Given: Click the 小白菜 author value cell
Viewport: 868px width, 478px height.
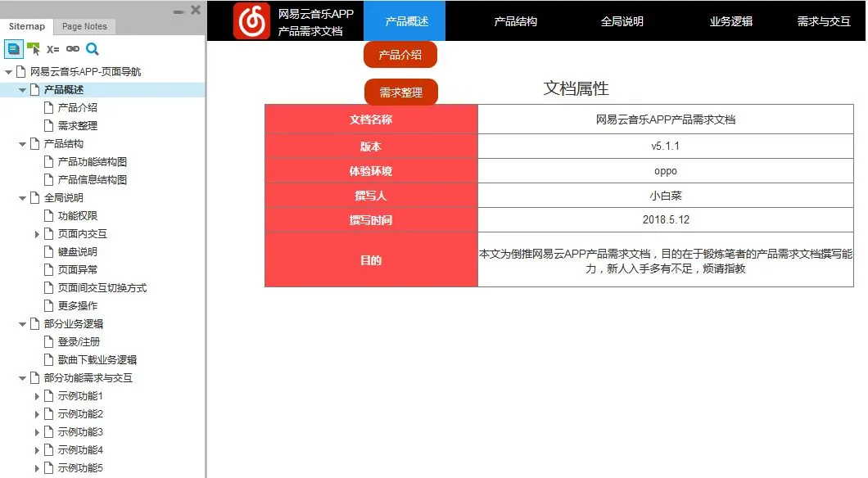Looking at the screenshot, I should coord(666,196).
